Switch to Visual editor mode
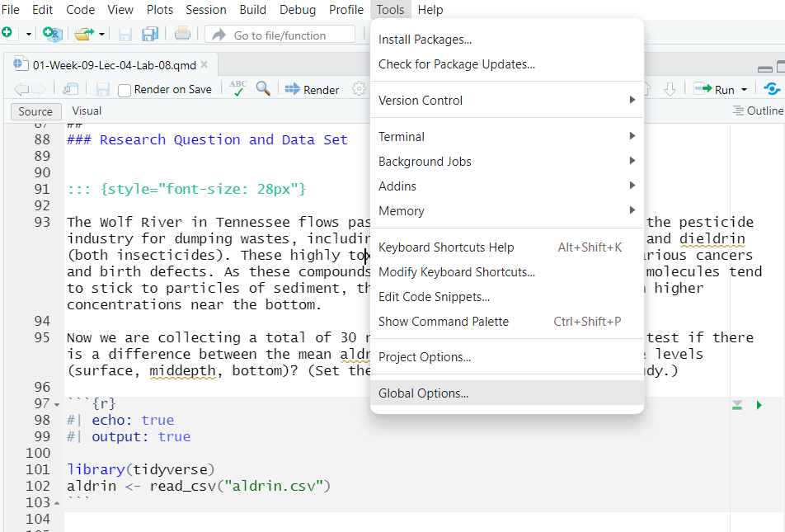Viewport: 785px width, 532px height. tap(87, 111)
